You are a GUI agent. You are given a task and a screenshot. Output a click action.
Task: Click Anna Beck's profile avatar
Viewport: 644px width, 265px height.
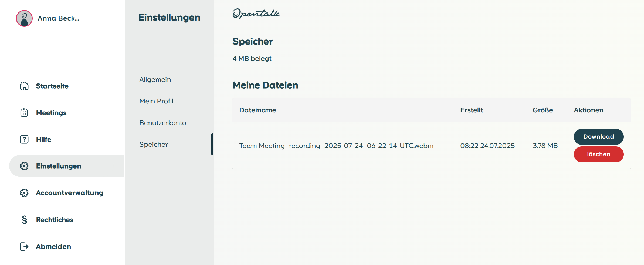[24, 18]
